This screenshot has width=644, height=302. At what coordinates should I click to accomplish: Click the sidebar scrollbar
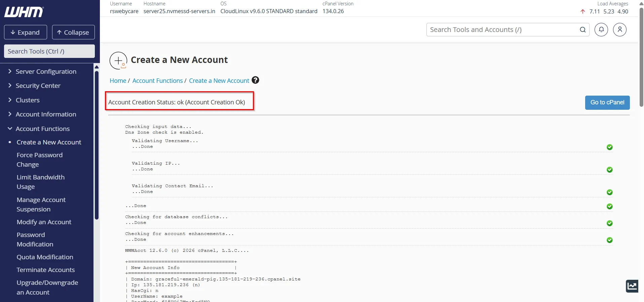97,145
